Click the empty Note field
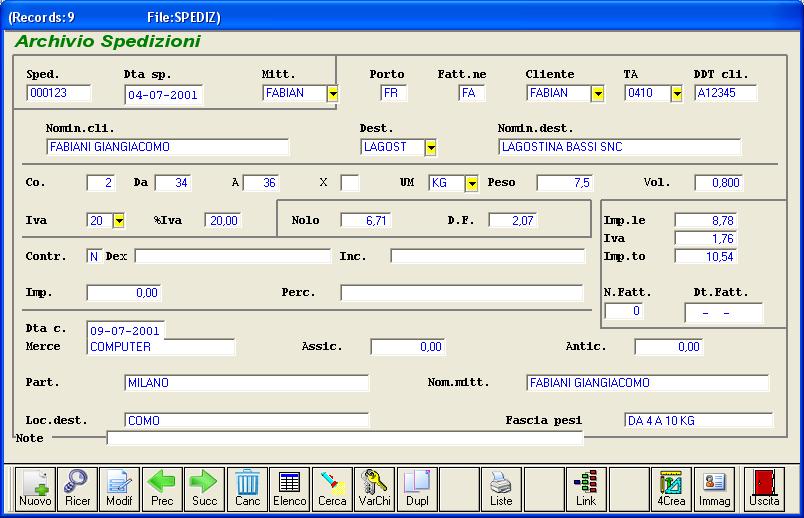The image size is (804, 518). (345, 439)
